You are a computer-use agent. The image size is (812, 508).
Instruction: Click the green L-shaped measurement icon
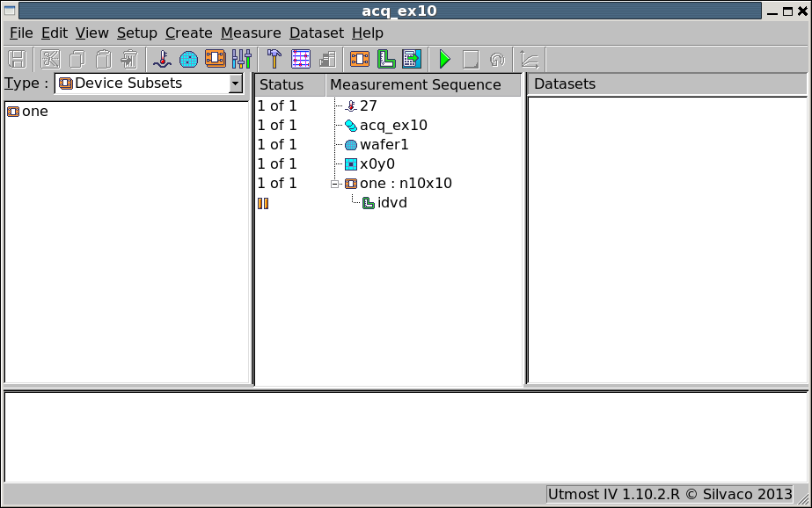(386, 59)
